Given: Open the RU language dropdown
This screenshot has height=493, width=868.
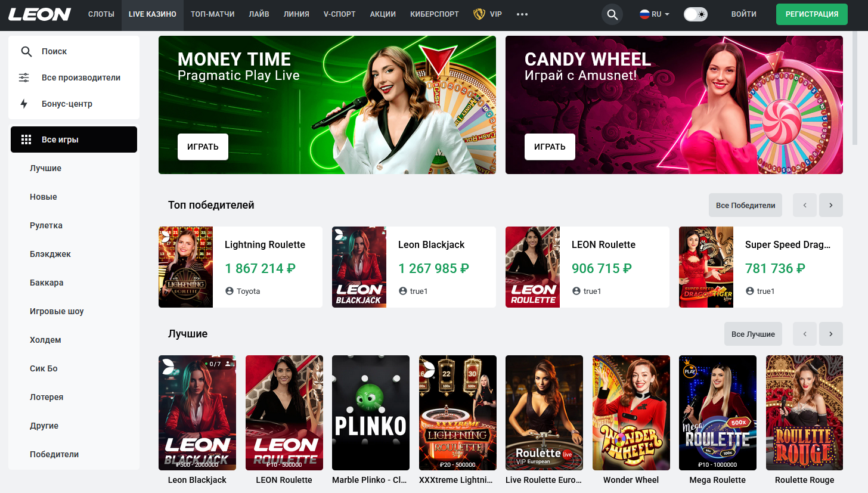Looking at the screenshot, I should [x=655, y=14].
